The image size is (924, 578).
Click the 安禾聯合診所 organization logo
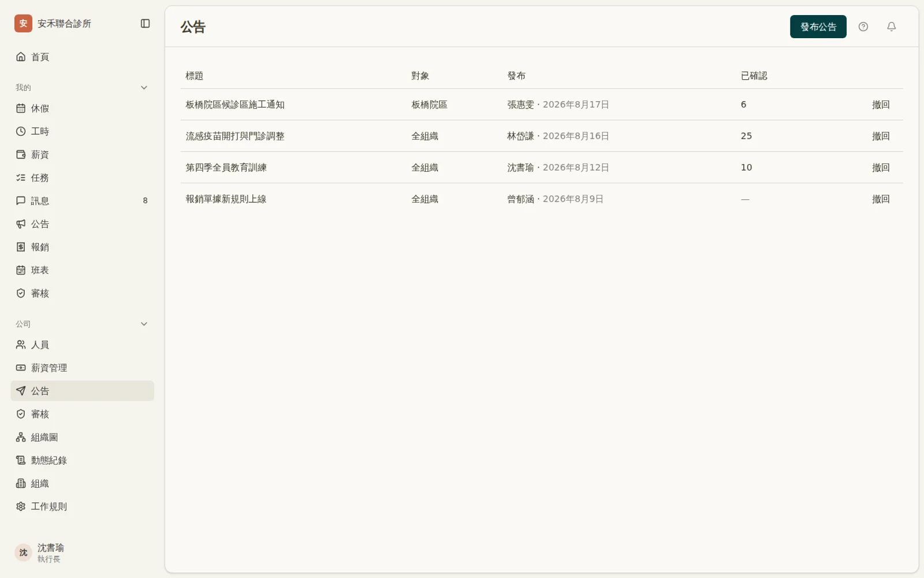pyautogui.click(x=23, y=24)
